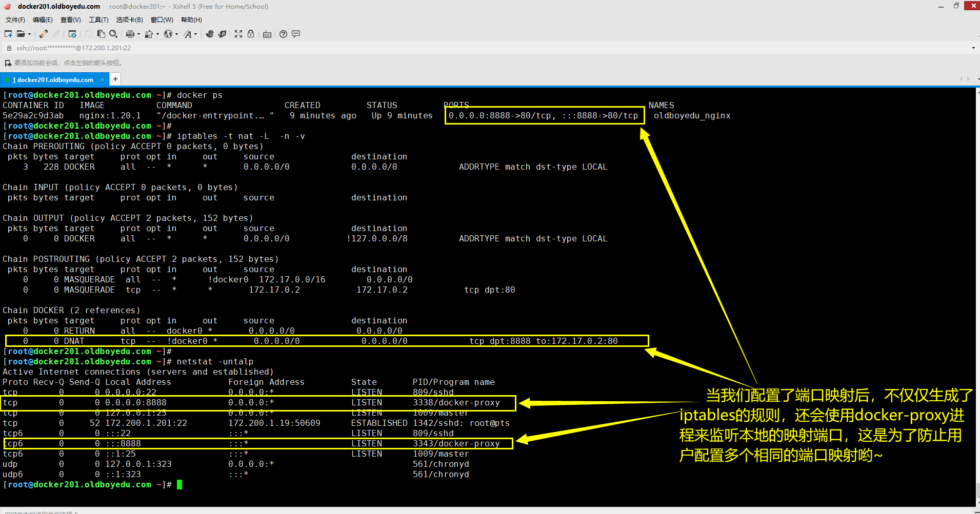The image size is (980, 514).
Task: Click the Help question mark icon
Action: click(283, 34)
